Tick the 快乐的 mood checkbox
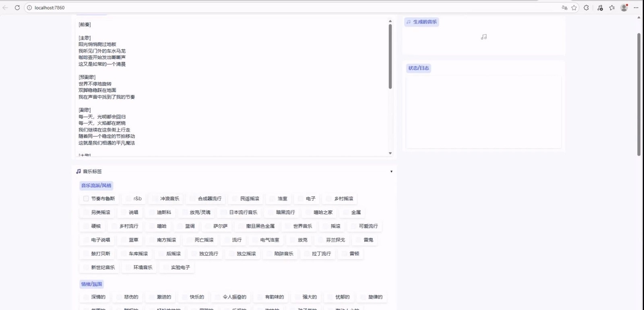The image size is (644, 310). pyautogui.click(x=185, y=297)
